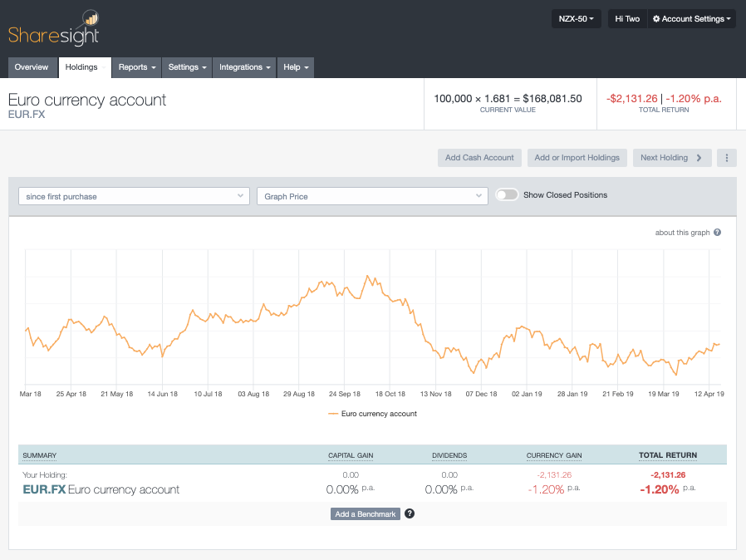Open the NZX-50 benchmark selector
The height and width of the screenshot is (560, 746).
point(576,18)
